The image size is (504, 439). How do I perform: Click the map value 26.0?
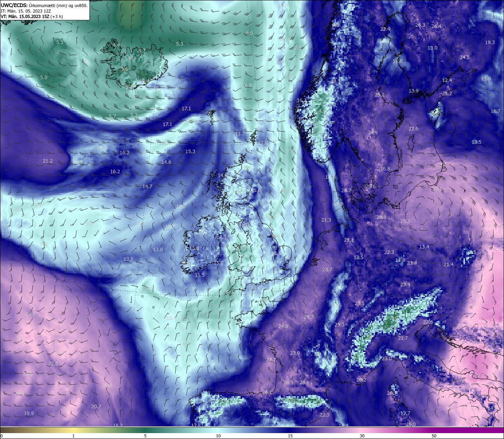[x=411, y=424]
